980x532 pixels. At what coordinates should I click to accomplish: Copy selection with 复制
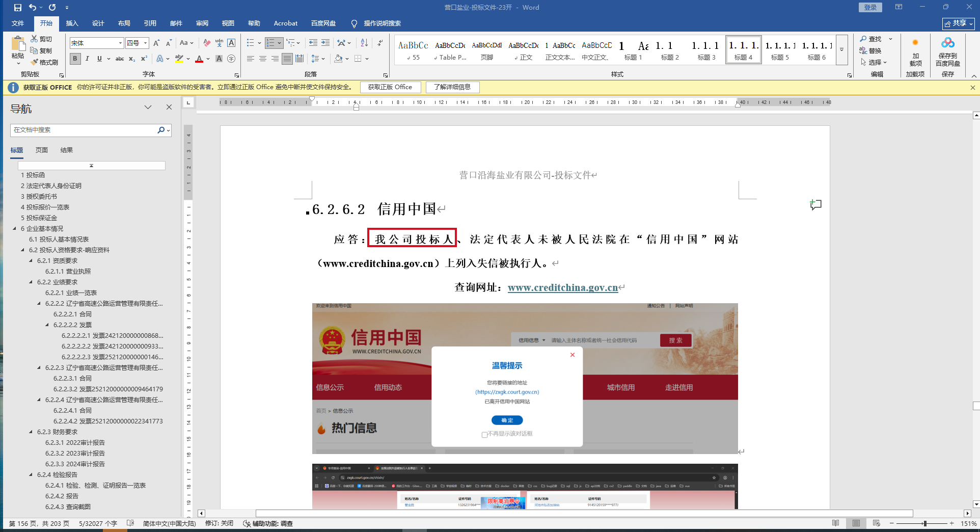click(41, 50)
